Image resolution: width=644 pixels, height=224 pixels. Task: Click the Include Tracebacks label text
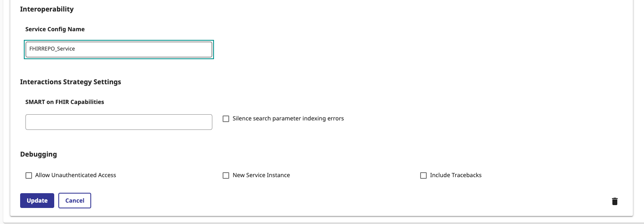pyautogui.click(x=455, y=175)
